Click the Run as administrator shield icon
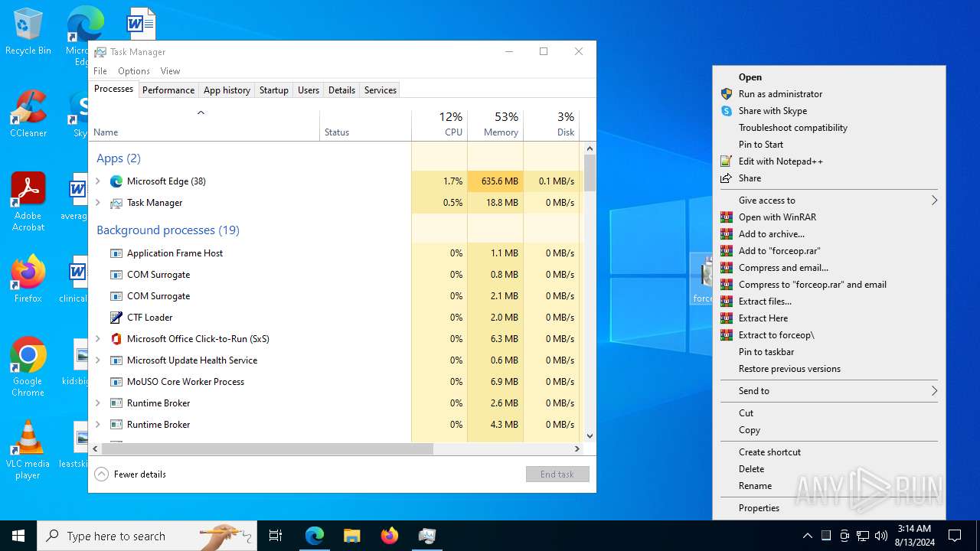The width and height of the screenshot is (980, 551). click(727, 94)
